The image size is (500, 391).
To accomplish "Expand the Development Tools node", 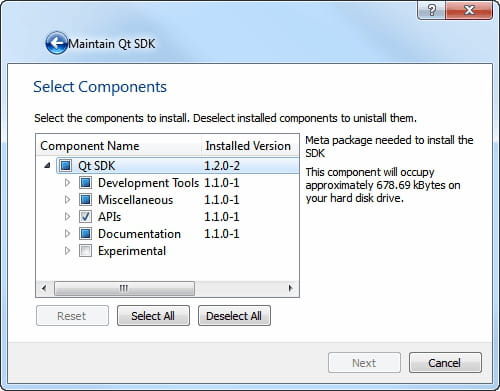I will coord(67,183).
